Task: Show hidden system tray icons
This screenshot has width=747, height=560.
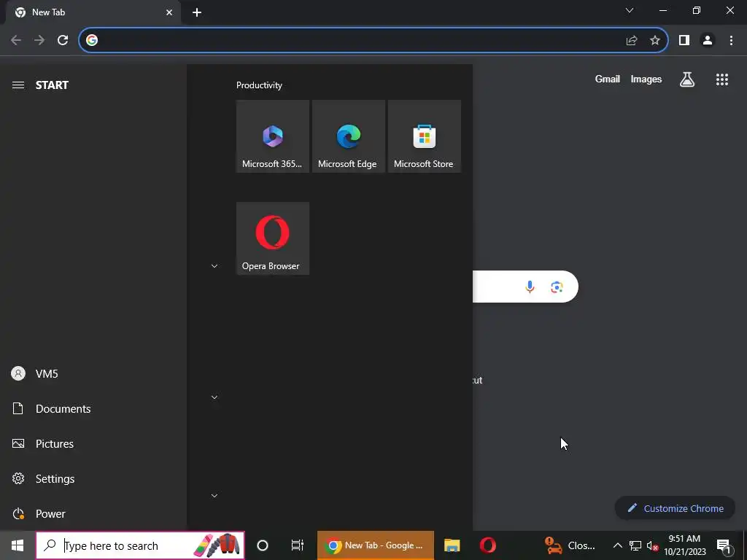Action: point(617,545)
